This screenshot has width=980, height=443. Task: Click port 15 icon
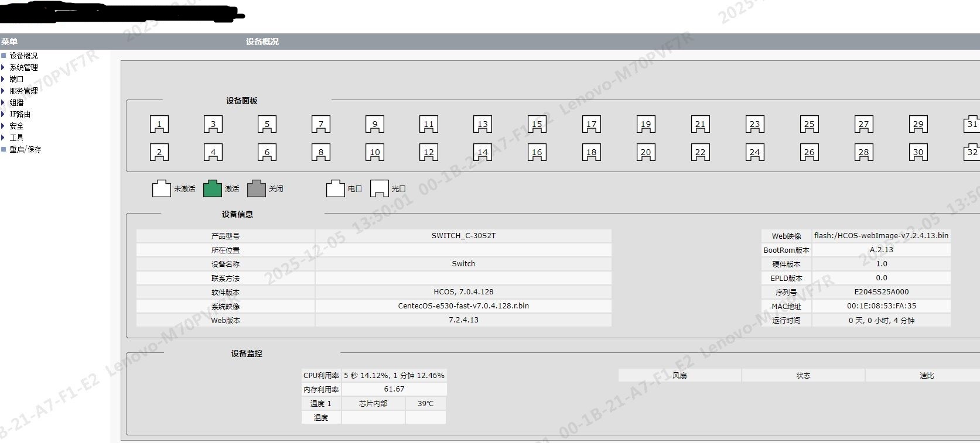click(x=537, y=124)
